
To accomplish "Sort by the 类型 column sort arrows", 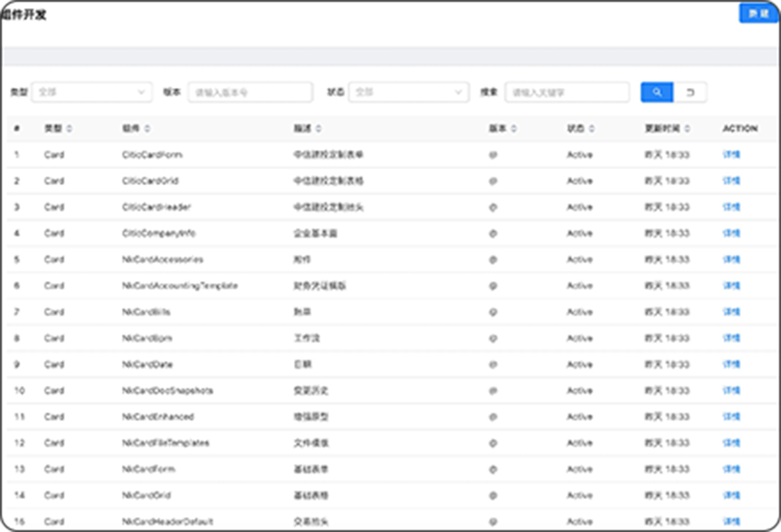I will (69, 129).
